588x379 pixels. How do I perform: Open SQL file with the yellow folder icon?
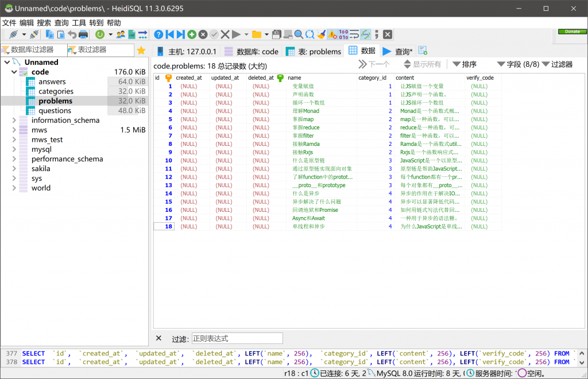pos(257,34)
